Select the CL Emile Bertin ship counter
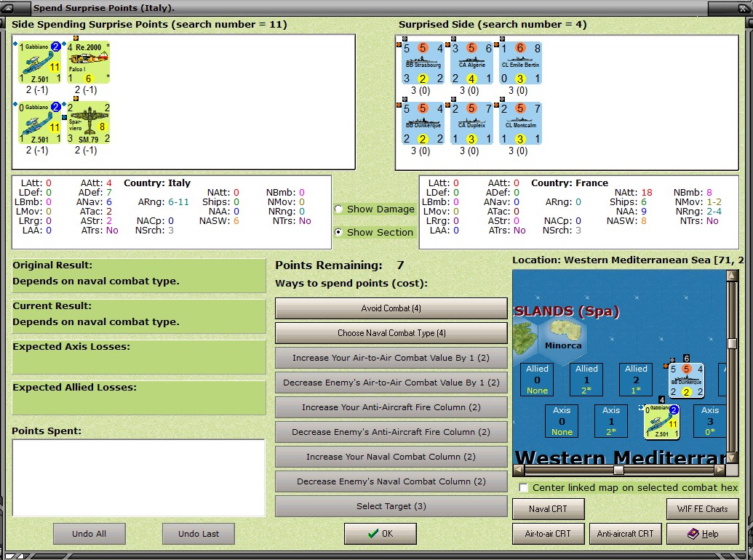The width and height of the screenshot is (753, 560). point(521,63)
